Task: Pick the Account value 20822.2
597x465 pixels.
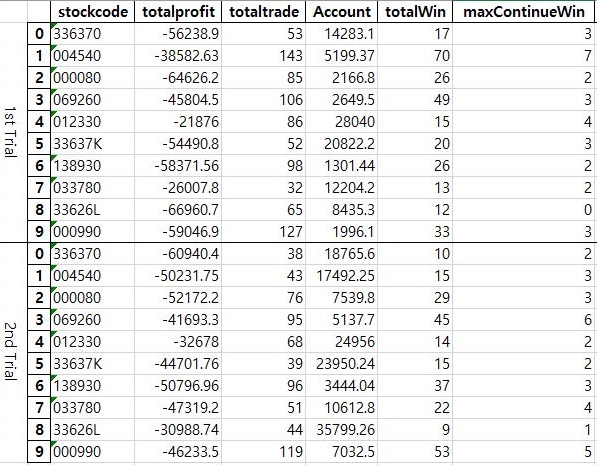Action: click(342, 144)
